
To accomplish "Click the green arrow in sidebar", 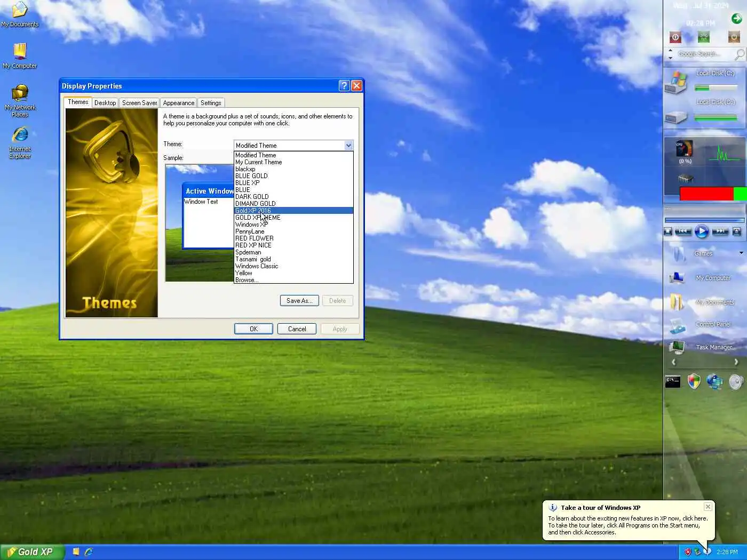I will (x=736, y=19).
